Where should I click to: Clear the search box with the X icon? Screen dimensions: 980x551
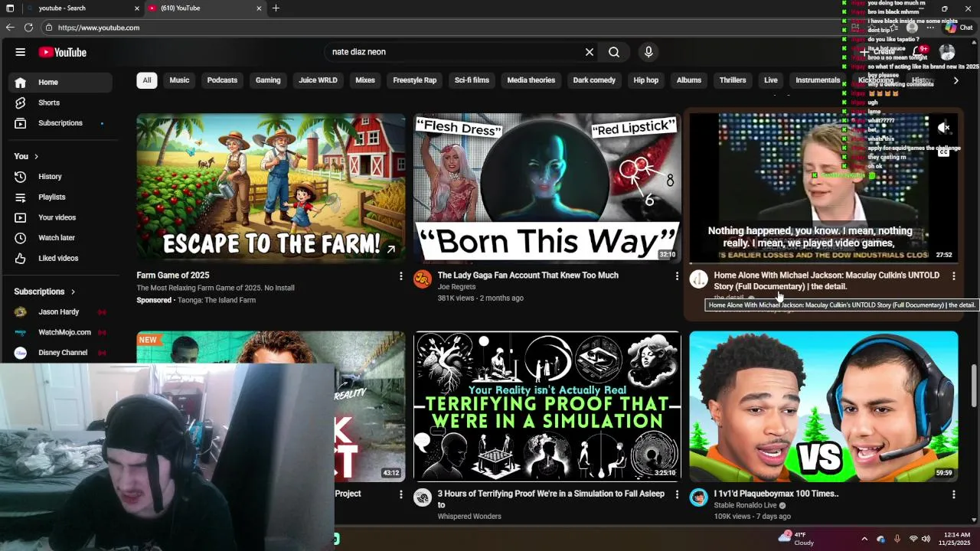[590, 52]
